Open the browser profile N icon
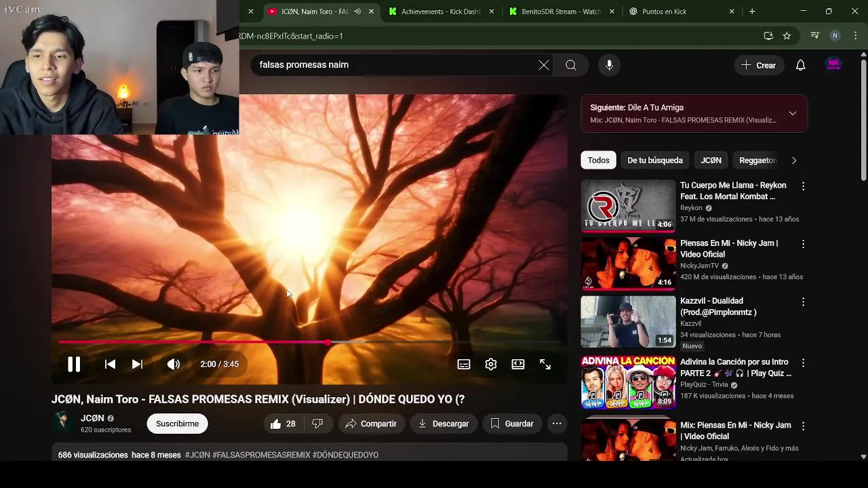 (x=835, y=36)
